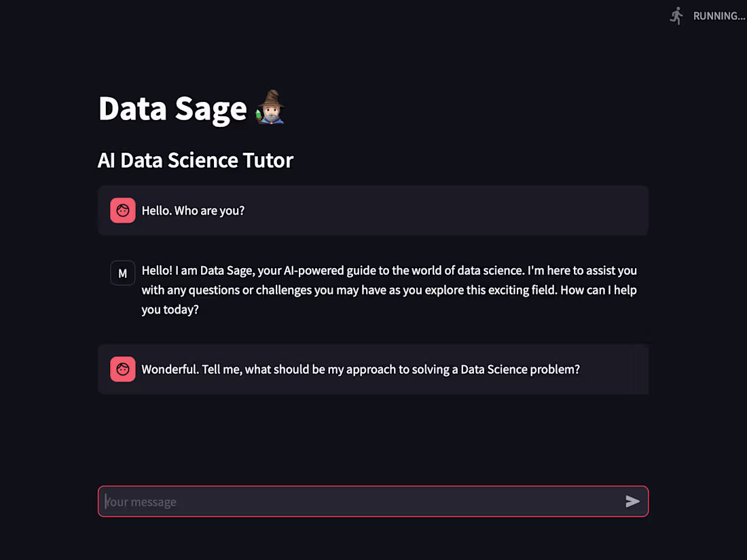Viewport: 747px width, 560px height.
Task: Select the Data Science problem question bubble
Action: tap(373, 369)
